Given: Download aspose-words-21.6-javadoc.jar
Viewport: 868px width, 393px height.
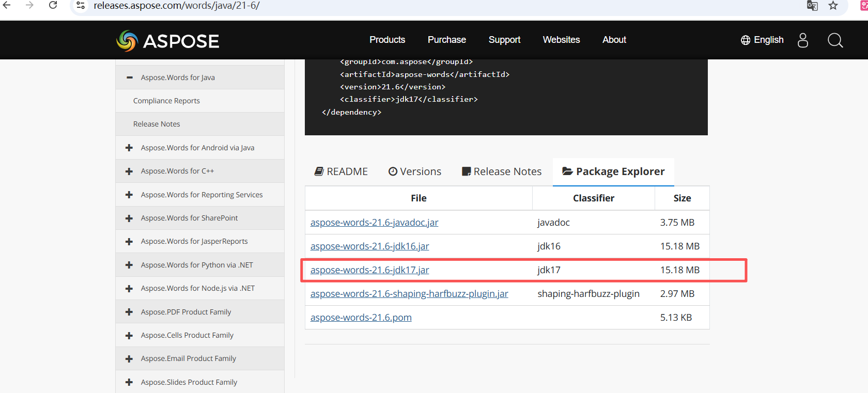Looking at the screenshot, I should 374,223.
